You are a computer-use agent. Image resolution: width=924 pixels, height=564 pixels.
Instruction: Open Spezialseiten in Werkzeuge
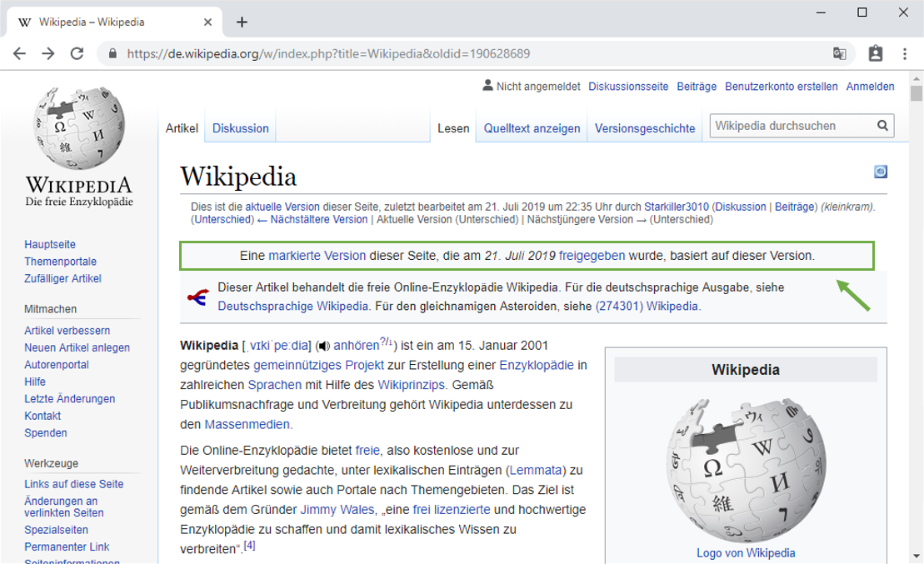[x=56, y=530]
